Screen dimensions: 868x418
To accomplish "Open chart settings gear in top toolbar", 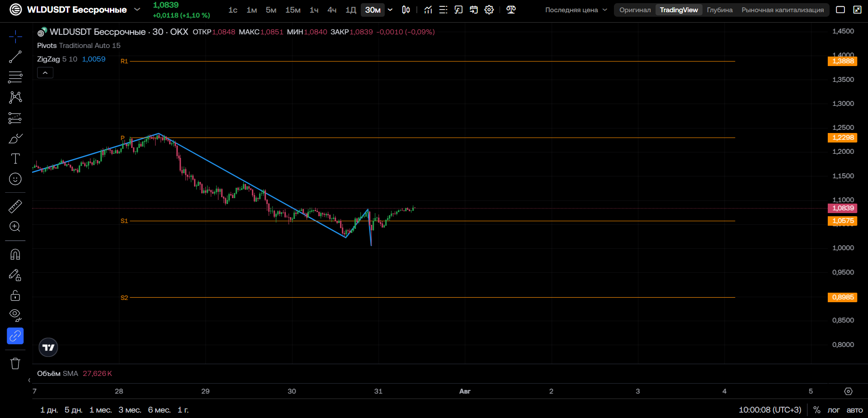I will [x=489, y=10].
